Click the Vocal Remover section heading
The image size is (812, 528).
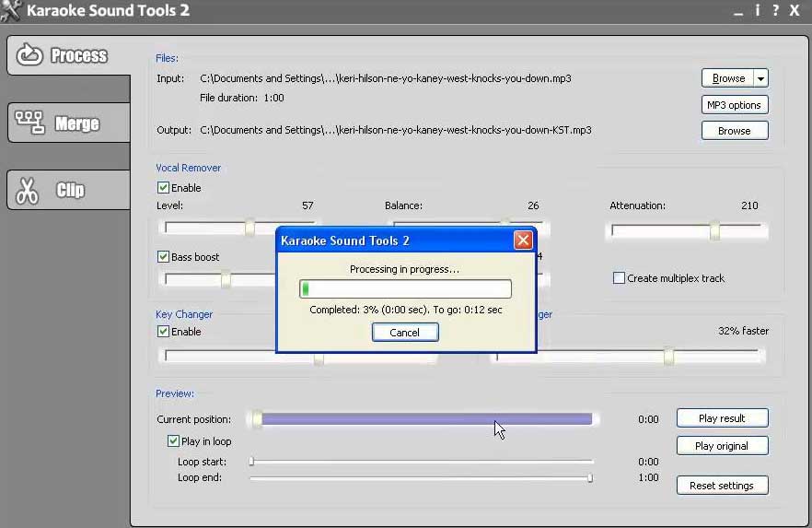tap(189, 168)
